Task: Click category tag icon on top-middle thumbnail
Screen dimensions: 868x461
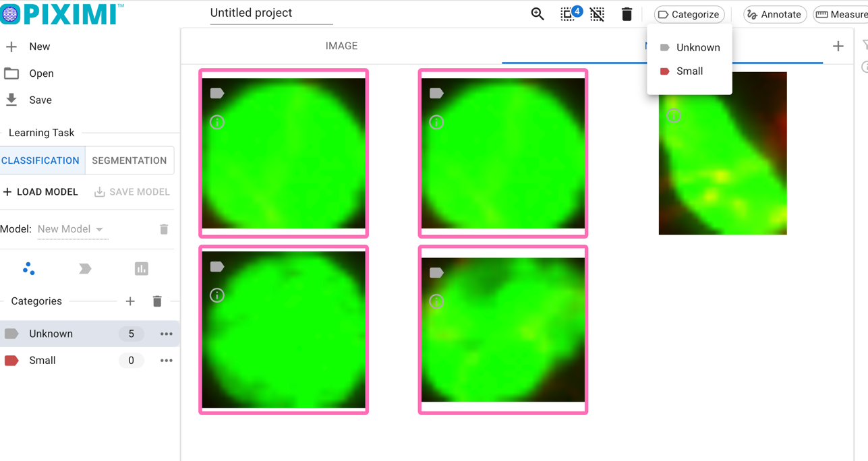Action: (436, 94)
